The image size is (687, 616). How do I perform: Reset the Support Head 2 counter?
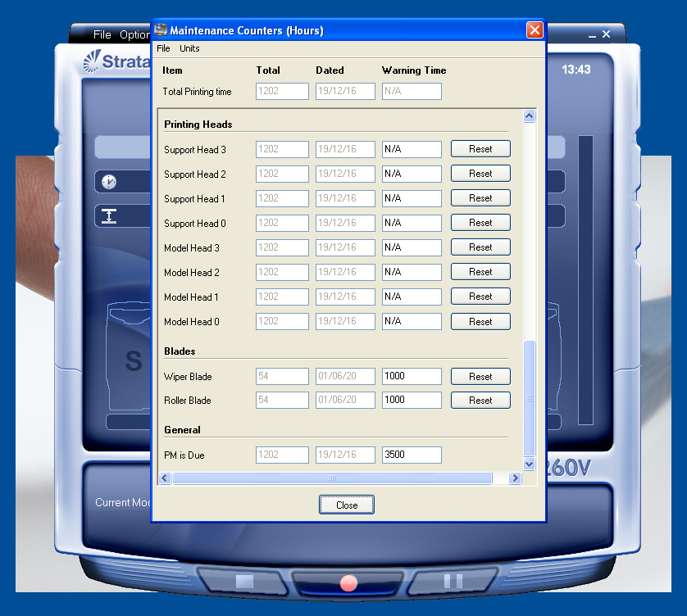pos(480,174)
